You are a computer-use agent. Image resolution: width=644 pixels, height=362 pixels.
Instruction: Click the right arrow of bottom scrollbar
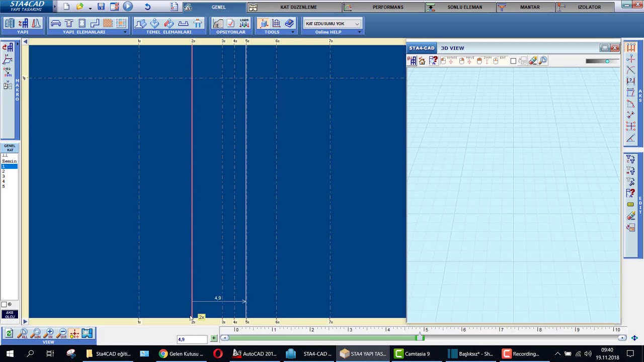[622, 338]
